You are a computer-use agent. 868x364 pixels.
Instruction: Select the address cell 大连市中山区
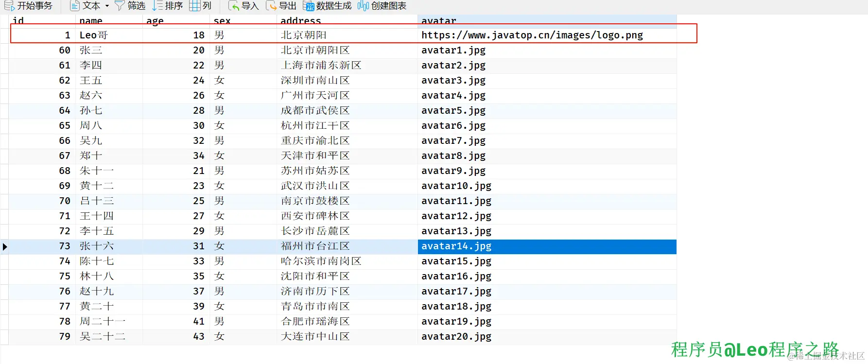point(347,336)
